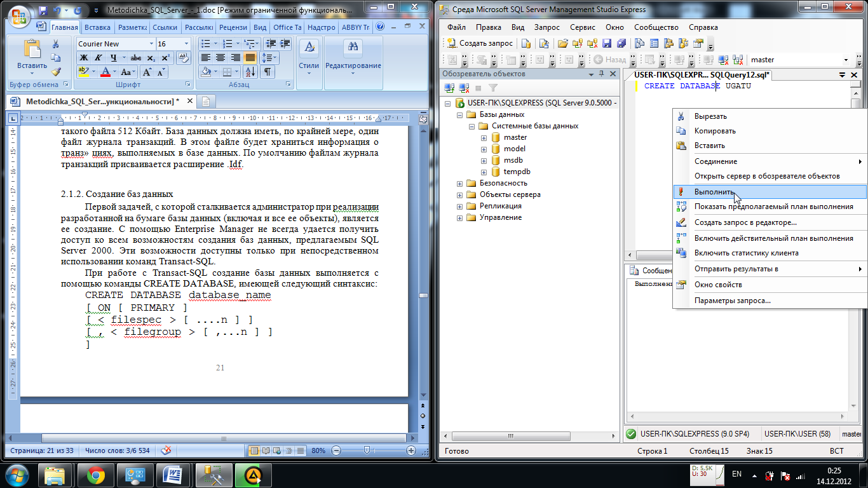Open Параметры запроса... in the context menu
This screenshot has height=488, width=868.
point(770,301)
